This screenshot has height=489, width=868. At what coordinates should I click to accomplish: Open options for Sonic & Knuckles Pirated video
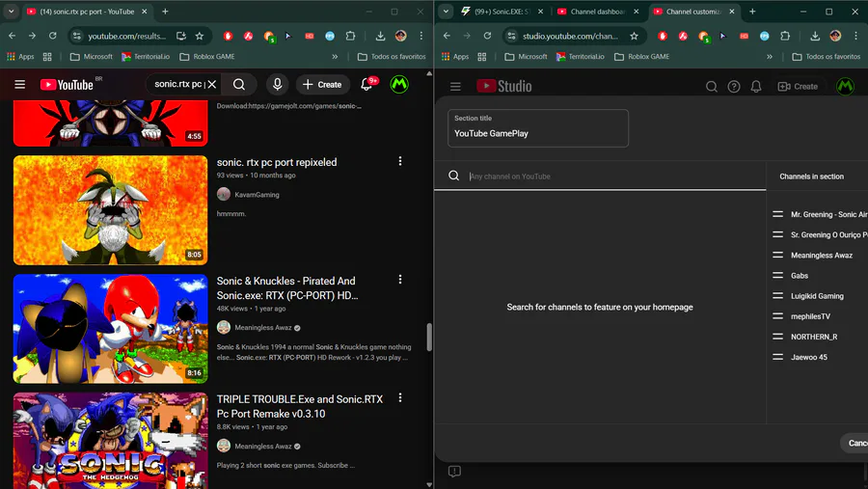click(x=400, y=280)
